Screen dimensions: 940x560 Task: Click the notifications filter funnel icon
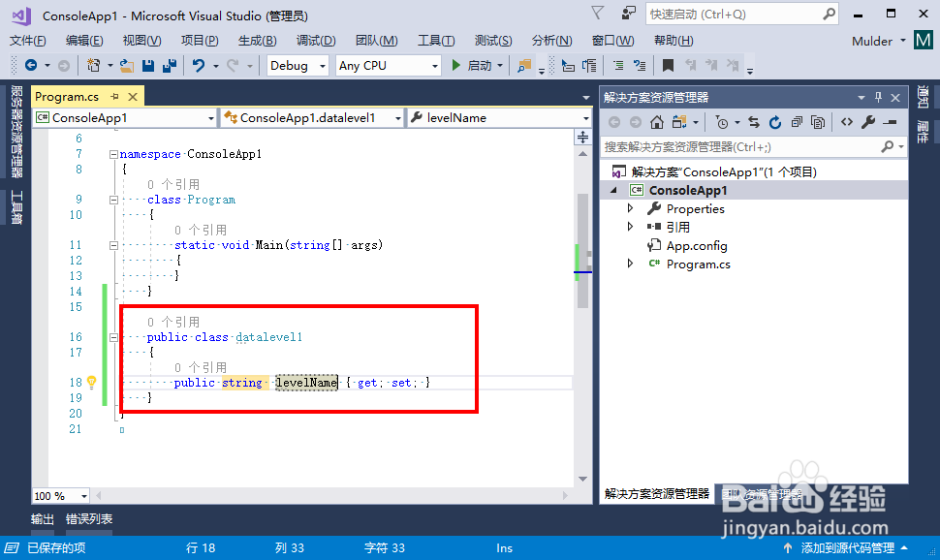pos(597,14)
